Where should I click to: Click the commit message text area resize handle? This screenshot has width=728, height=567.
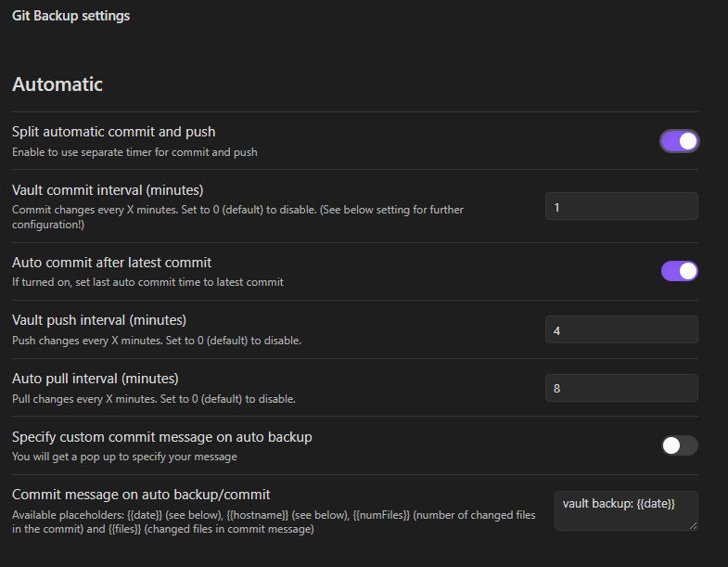point(693,525)
